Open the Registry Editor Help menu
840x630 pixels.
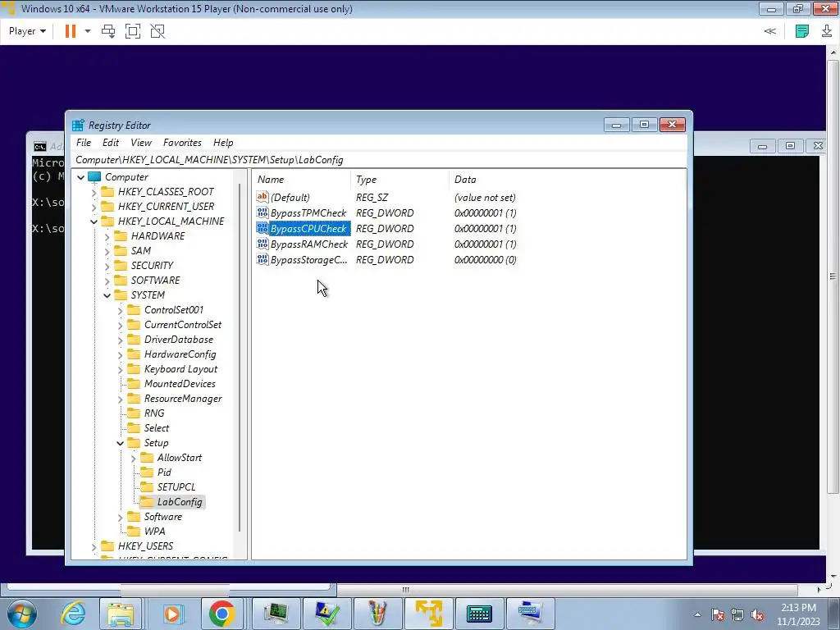coord(223,143)
